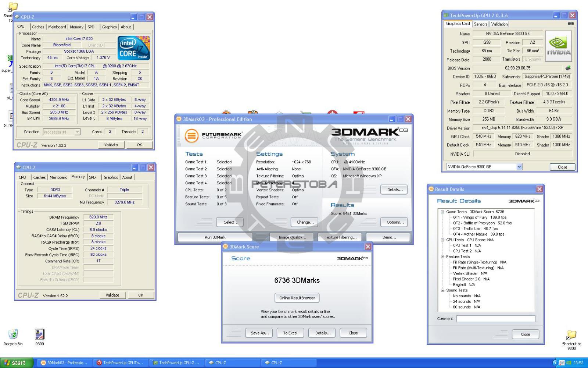Switch to TechPowerUp GPU-Z taskbar item
Viewport: 588px width, 368px height.
pos(176,363)
